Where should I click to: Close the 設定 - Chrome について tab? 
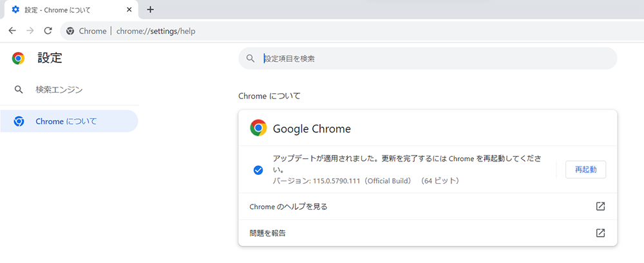coord(129,10)
